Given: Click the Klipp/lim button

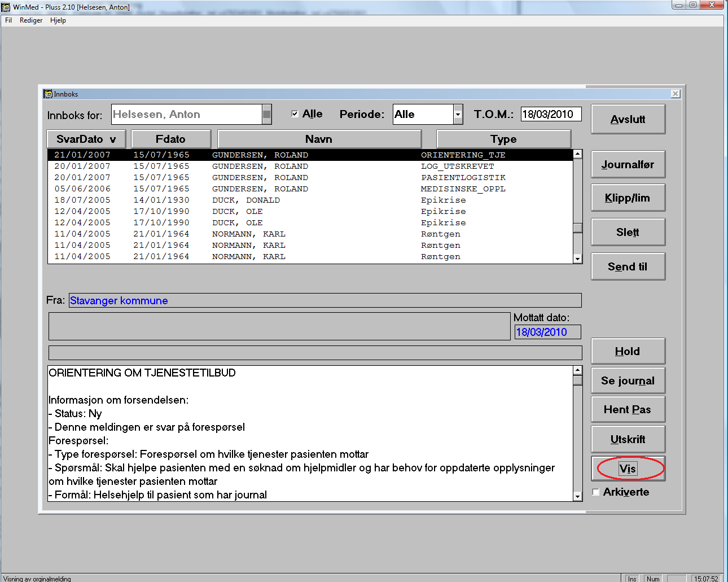Looking at the screenshot, I should (x=628, y=198).
